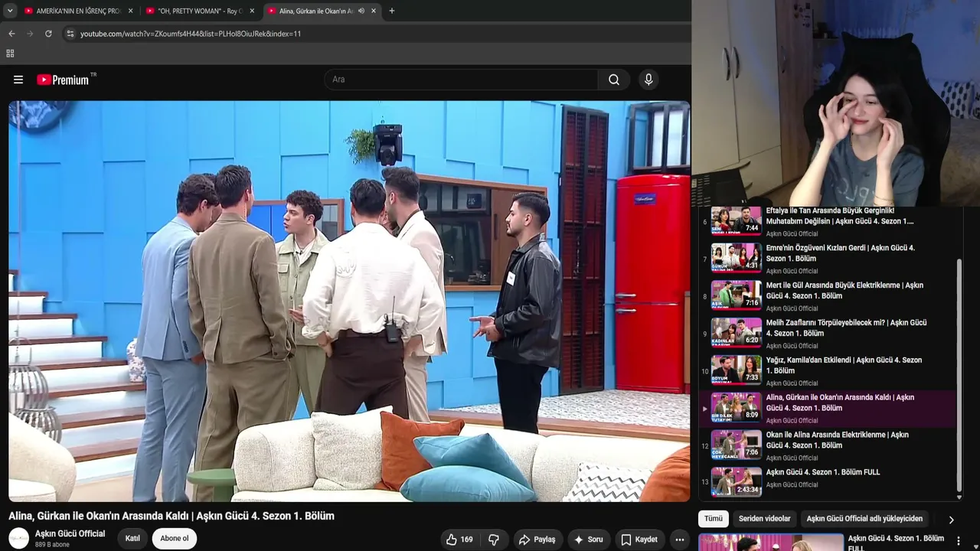
Task: Click the Katıl join button
Action: (132, 539)
